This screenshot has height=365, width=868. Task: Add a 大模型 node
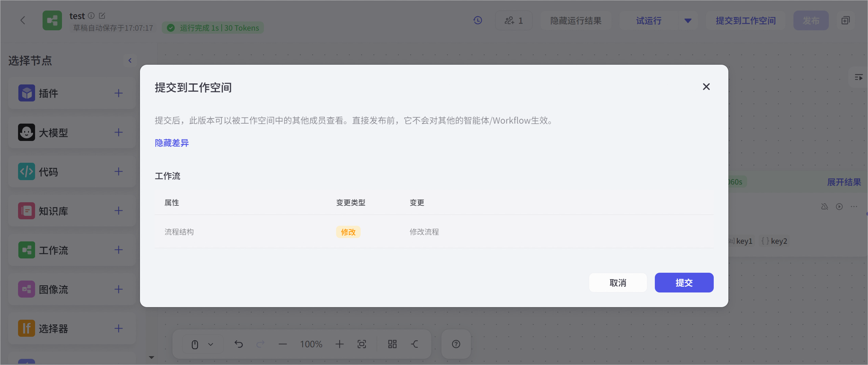click(x=118, y=132)
